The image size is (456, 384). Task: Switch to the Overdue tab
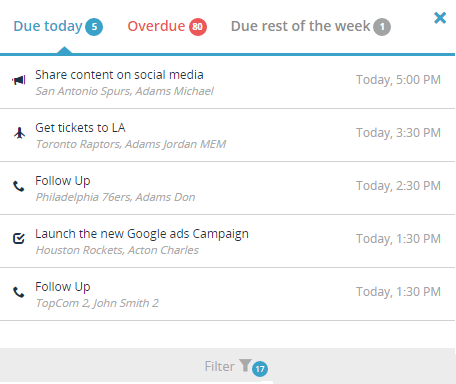click(x=156, y=26)
